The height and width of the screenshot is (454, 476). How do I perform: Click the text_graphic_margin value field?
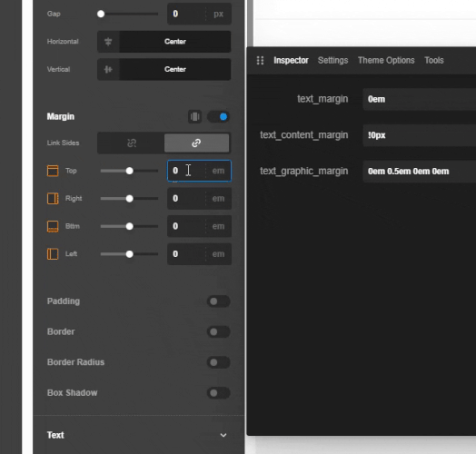pos(420,172)
